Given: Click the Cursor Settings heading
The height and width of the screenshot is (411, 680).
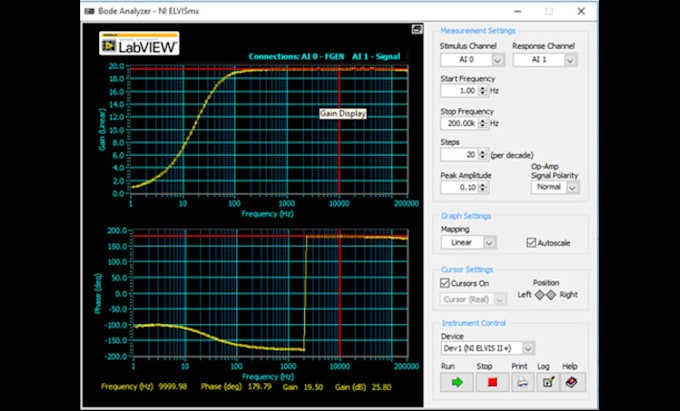Looking at the screenshot, I should coord(467,269).
